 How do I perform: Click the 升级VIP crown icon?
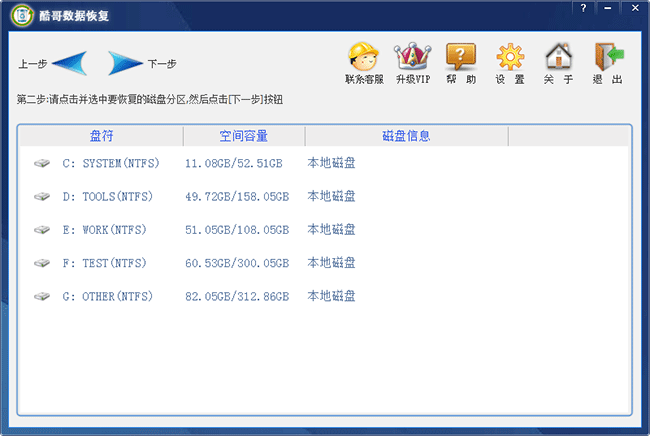[x=412, y=56]
